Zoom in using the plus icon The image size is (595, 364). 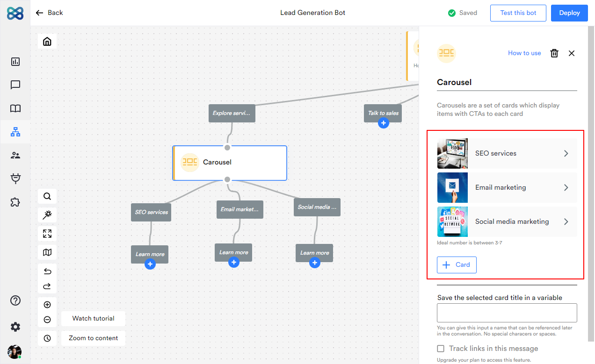point(47,304)
